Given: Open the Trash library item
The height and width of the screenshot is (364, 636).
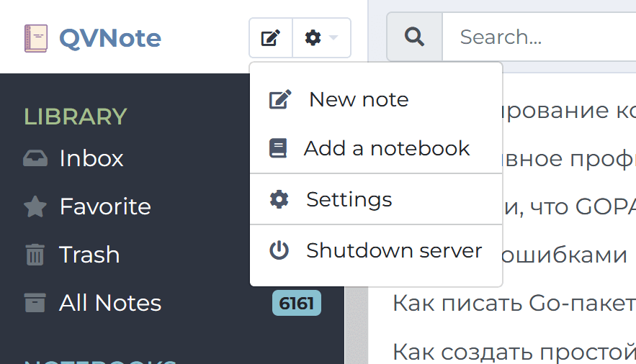Looking at the screenshot, I should [x=89, y=255].
